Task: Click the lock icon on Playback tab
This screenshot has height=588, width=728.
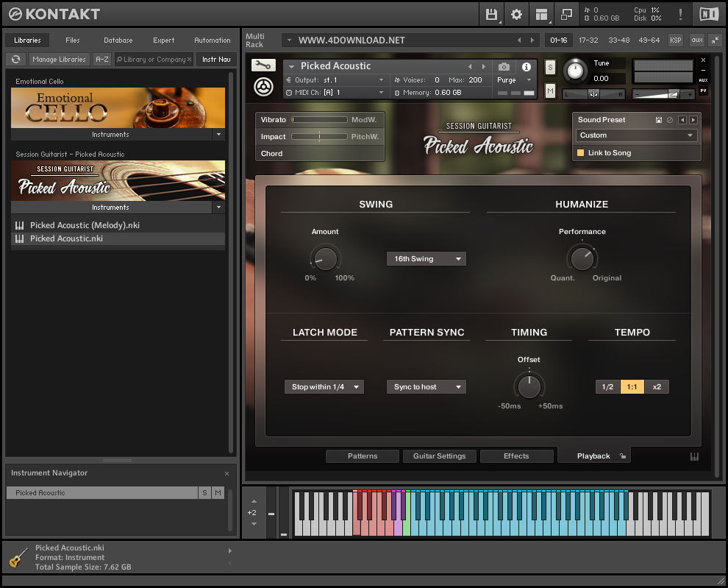Action: tap(623, 456)
